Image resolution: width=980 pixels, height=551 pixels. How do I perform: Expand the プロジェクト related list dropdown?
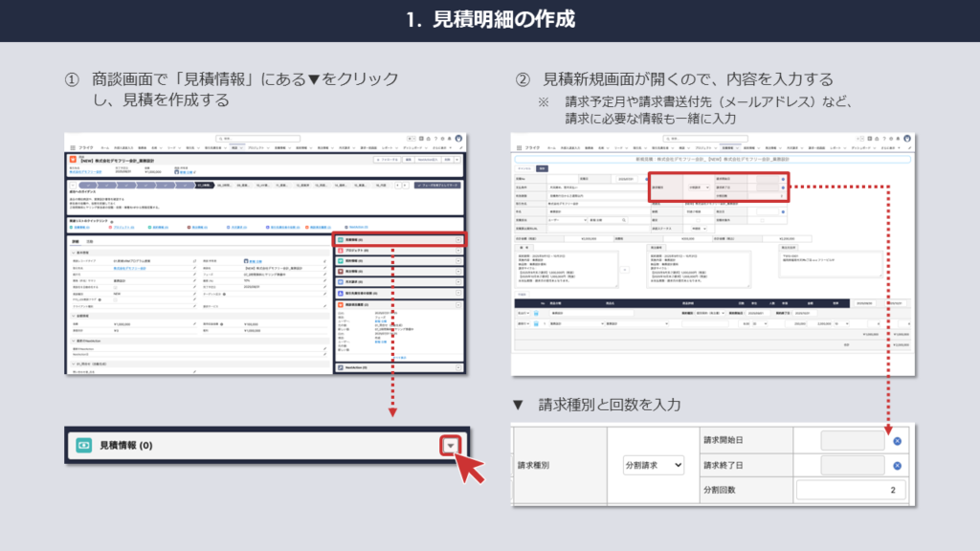[x=459, y=250]
